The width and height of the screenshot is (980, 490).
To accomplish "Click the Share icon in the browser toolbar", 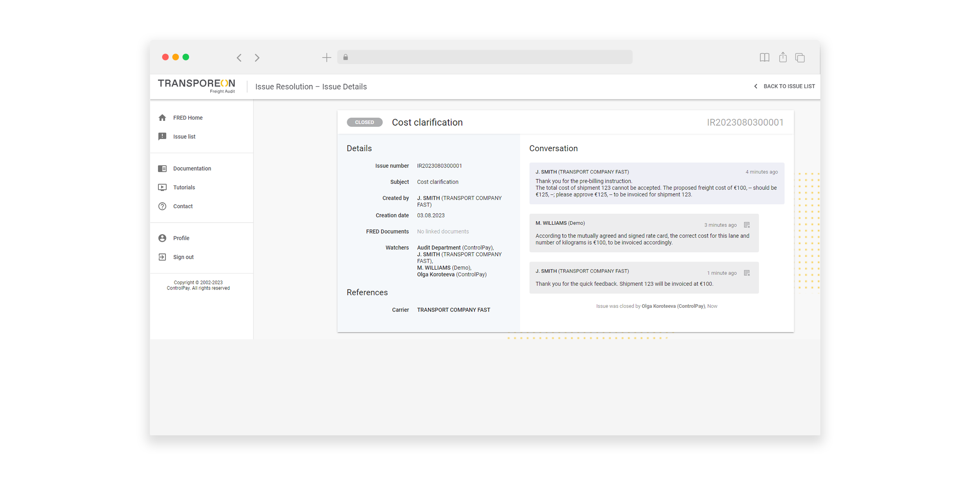I will click(782, 57).
